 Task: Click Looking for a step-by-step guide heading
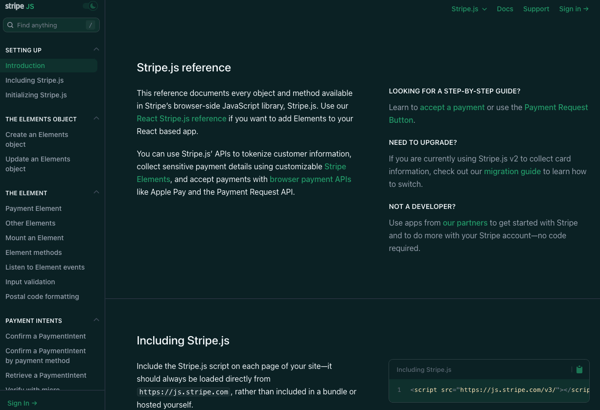pos(454,91)
